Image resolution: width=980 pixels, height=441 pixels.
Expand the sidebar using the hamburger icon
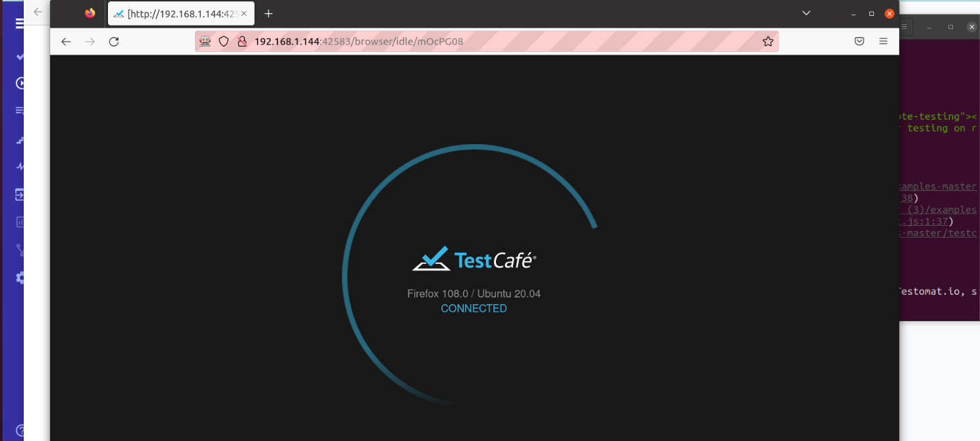tap(20, 22)
